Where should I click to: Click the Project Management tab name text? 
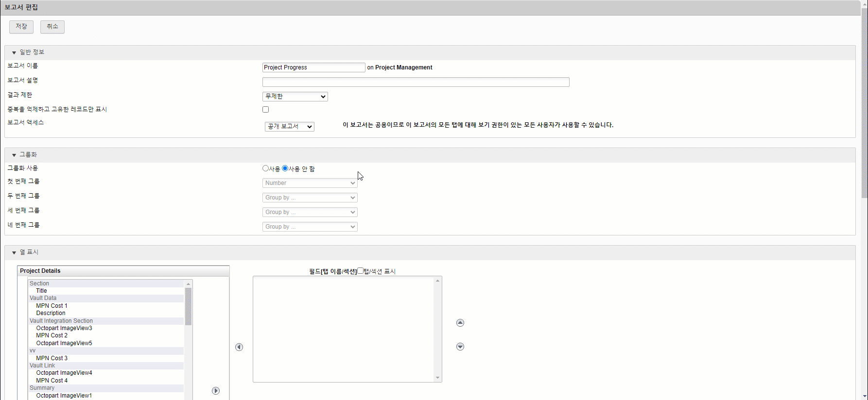tap(403, 67)
